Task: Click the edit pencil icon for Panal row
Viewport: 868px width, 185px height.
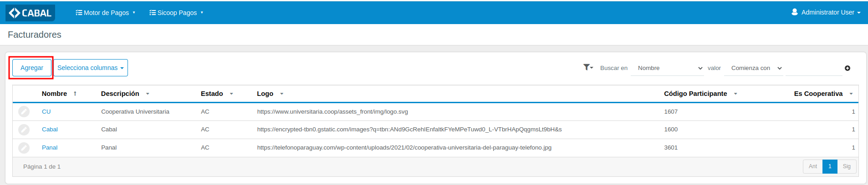Action: pyautogui.click(x=24, y=148)
